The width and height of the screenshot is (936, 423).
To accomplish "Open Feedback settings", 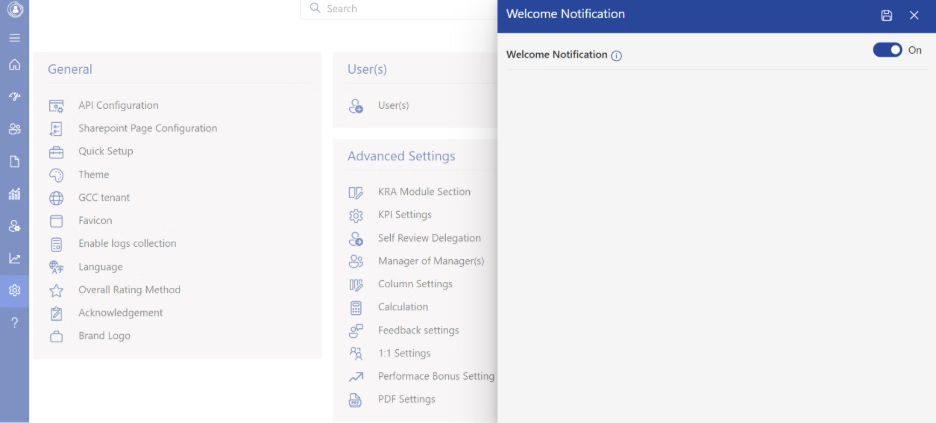I will (418, 330).
